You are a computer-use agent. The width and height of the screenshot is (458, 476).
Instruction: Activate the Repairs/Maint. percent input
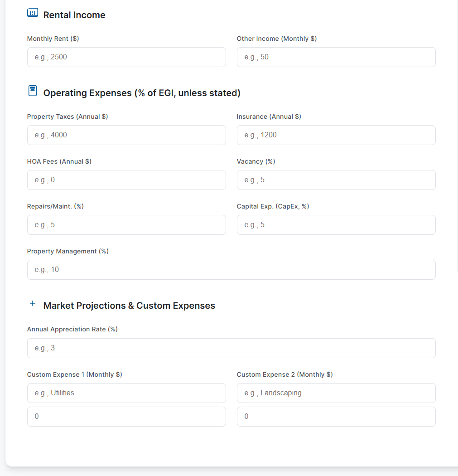click(126, 225)
